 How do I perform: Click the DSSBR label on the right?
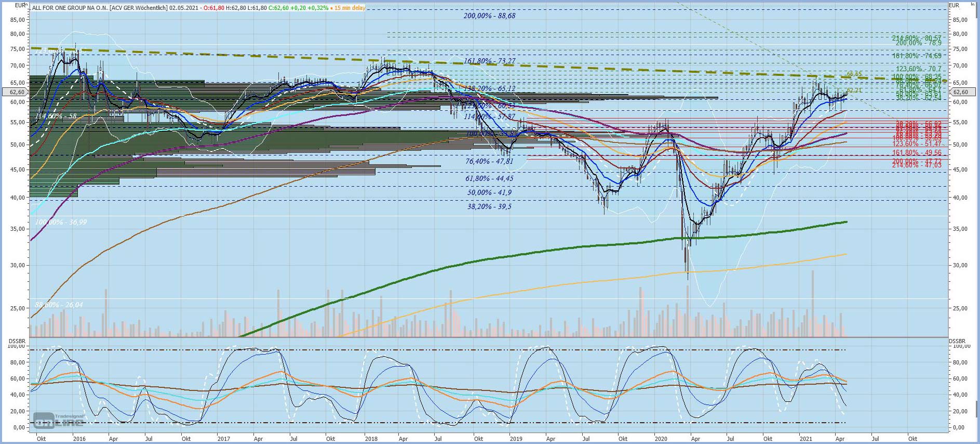tap(958, 341)
